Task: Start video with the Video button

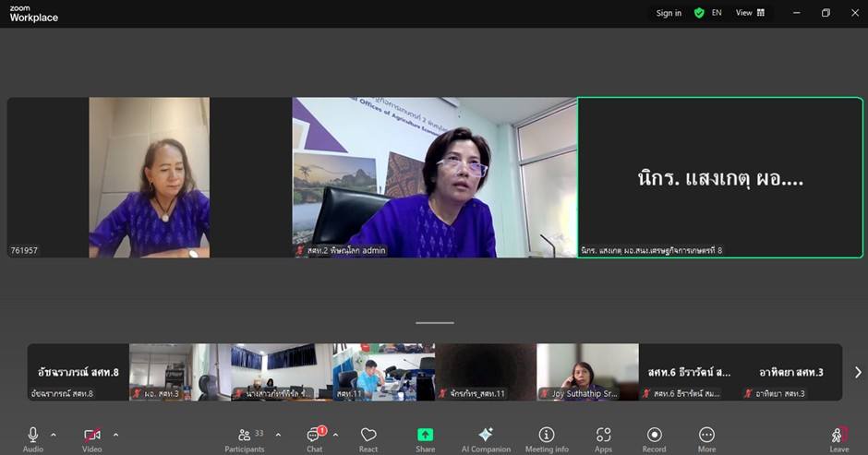Action: [x=91, y=437]
